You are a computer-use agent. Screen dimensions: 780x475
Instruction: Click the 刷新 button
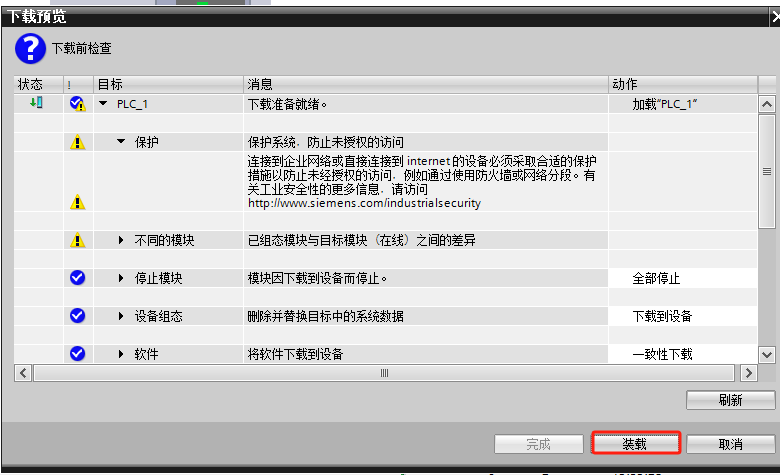[x=731, y=400]
